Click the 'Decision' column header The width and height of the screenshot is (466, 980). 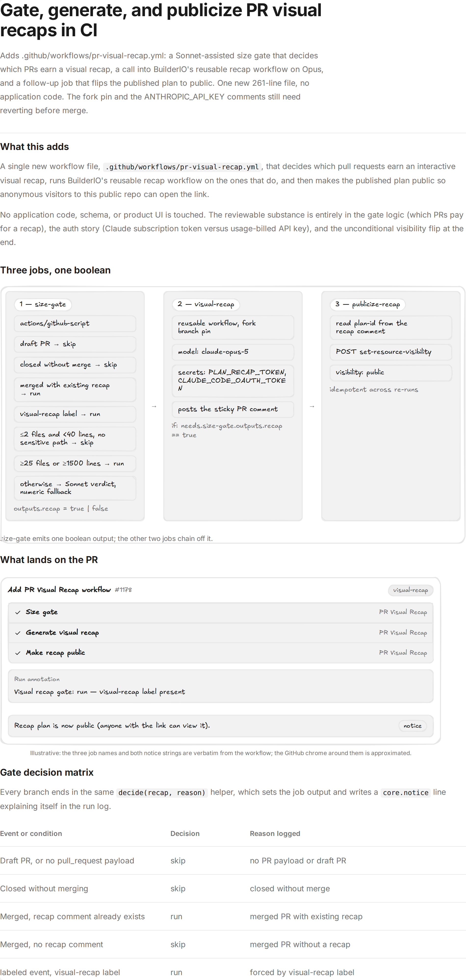185,833
